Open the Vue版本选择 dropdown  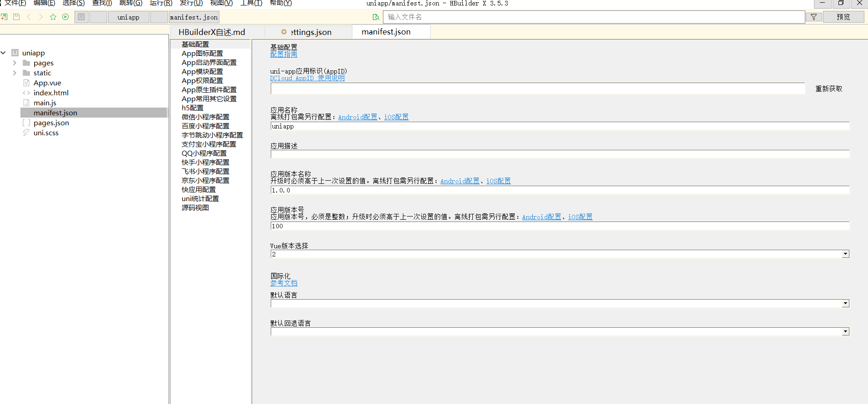845,254
